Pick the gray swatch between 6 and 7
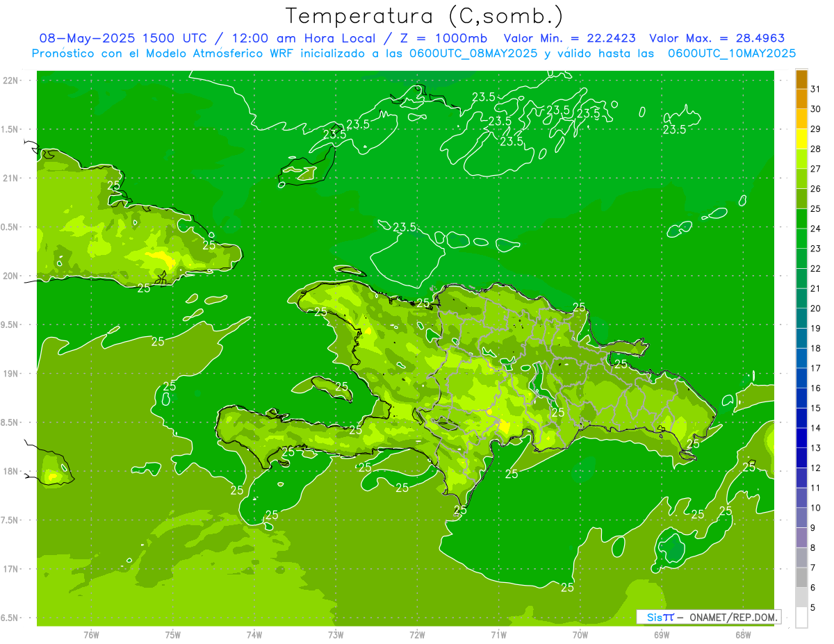Image resolution: width=834 pixels, height=644 pixels. tap(801, 577)
